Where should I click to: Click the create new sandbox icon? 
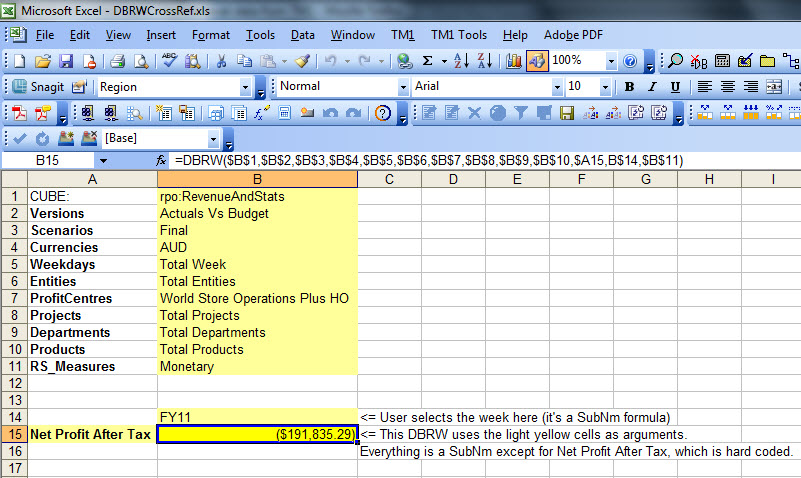66,138
